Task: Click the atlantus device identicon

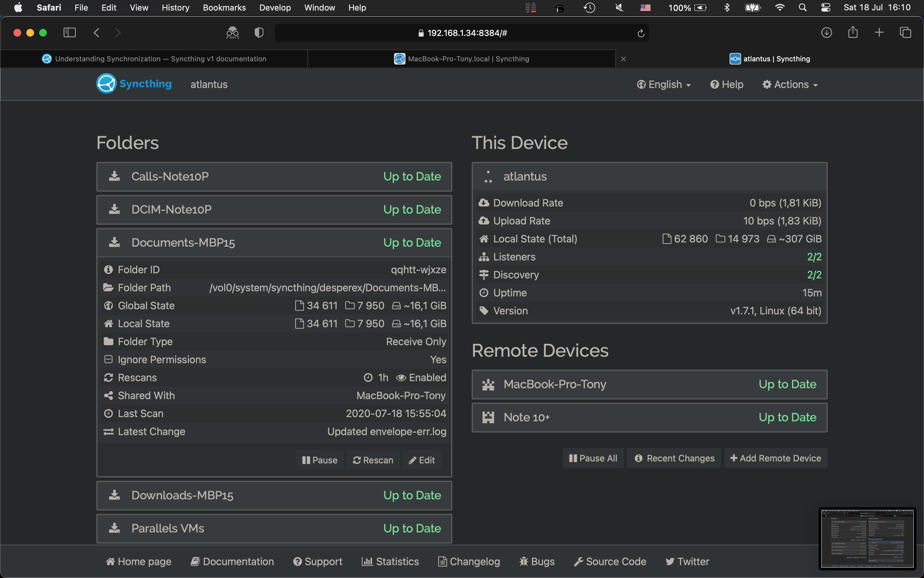Action: click(x=488, y=177)
